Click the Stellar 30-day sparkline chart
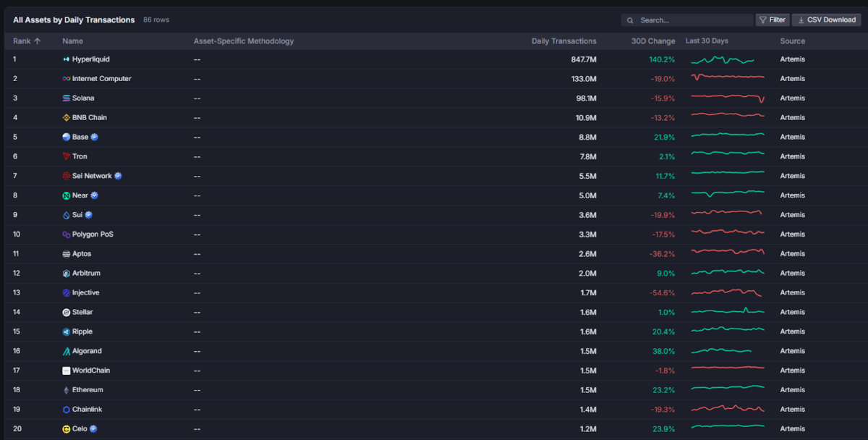The height and width of the screenshot is (440, 868). pos(728,312)
